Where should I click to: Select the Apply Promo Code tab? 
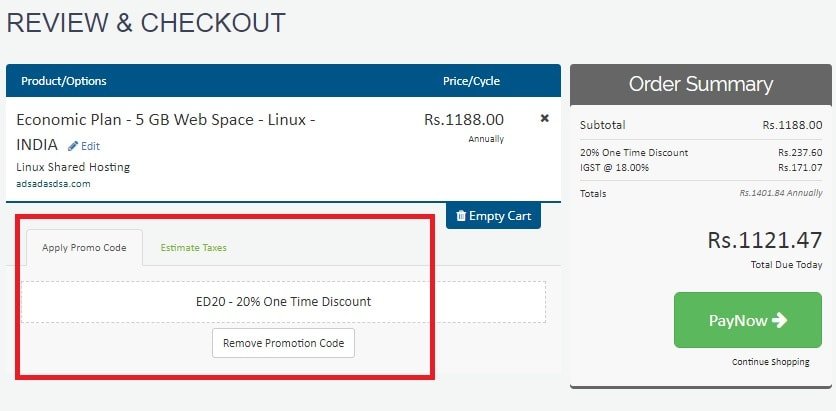pyautogui.click(x=84, y=247)
